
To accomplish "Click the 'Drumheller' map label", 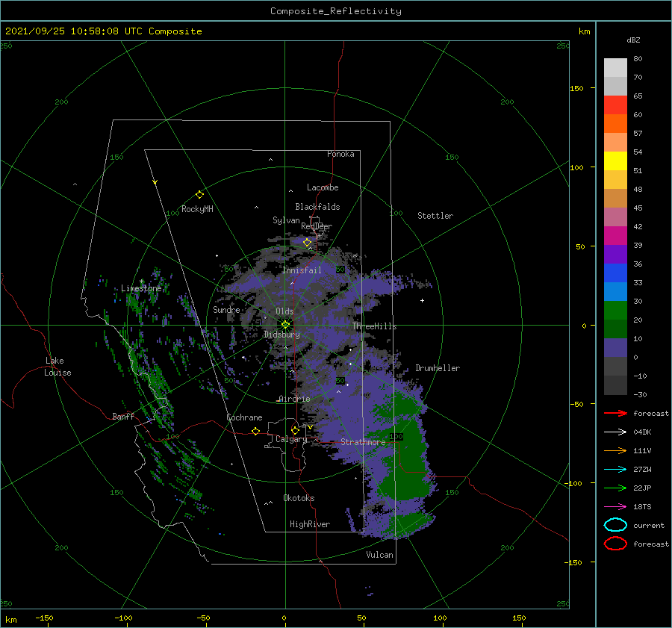I will 438,368.
